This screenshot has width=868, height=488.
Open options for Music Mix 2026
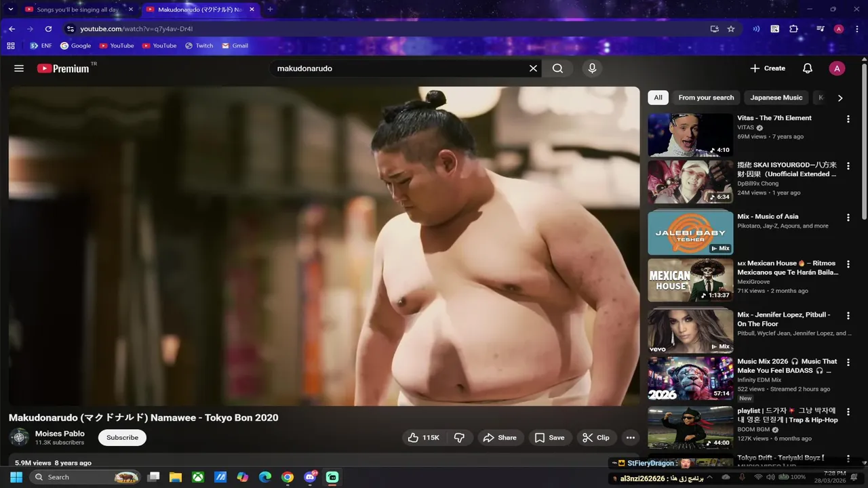pos(848,363)
